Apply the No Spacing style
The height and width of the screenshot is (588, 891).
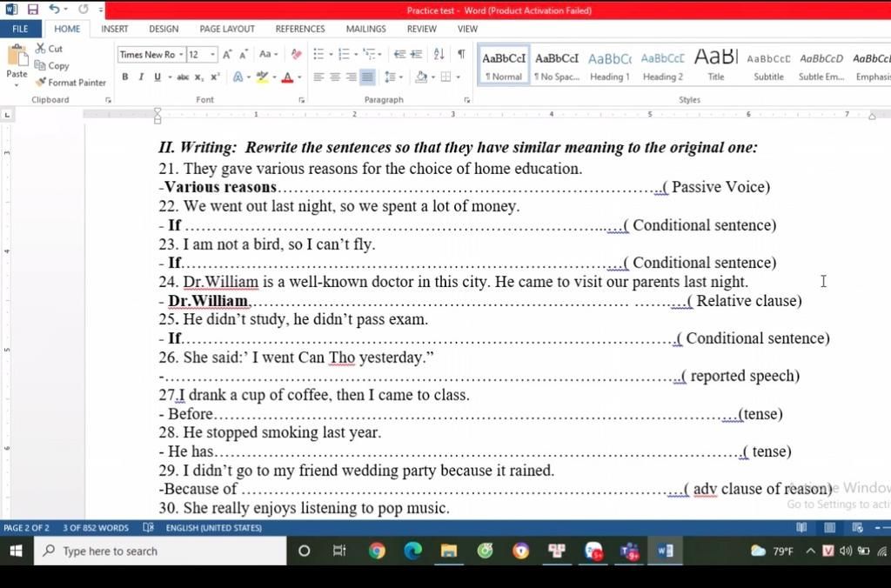click(x=556, y=65)
